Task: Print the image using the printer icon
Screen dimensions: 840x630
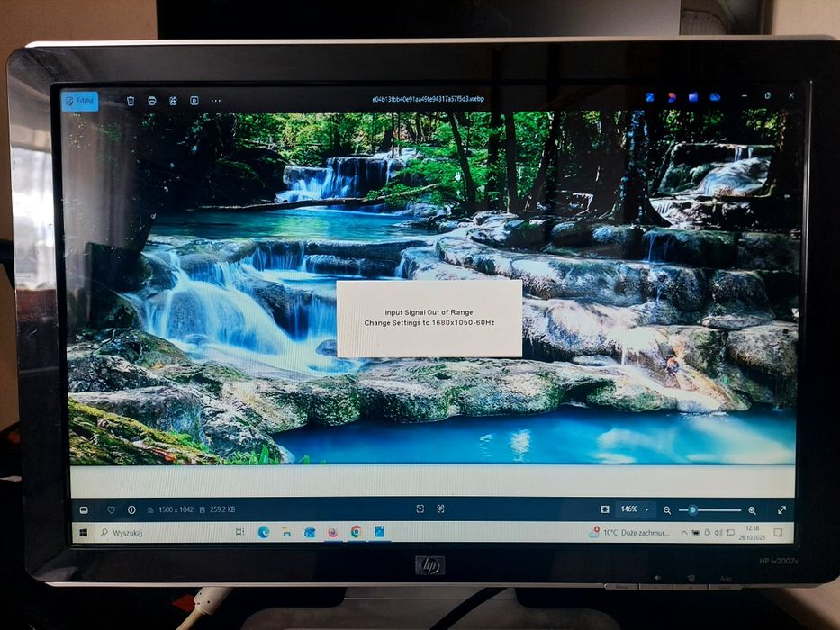Action: (x=152, y=101)
